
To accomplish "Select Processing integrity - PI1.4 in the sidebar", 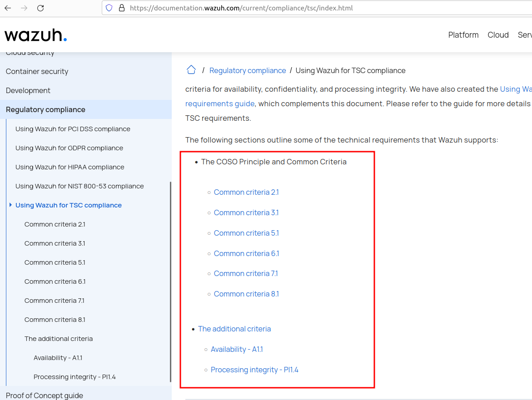I will [75, 376].
